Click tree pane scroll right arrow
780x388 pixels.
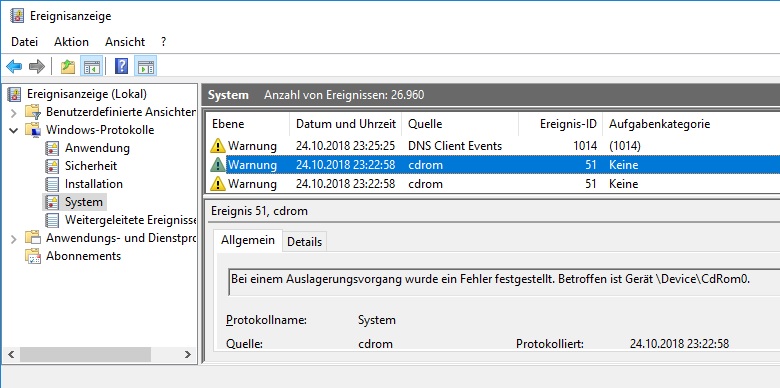click(x=188, y=355)
